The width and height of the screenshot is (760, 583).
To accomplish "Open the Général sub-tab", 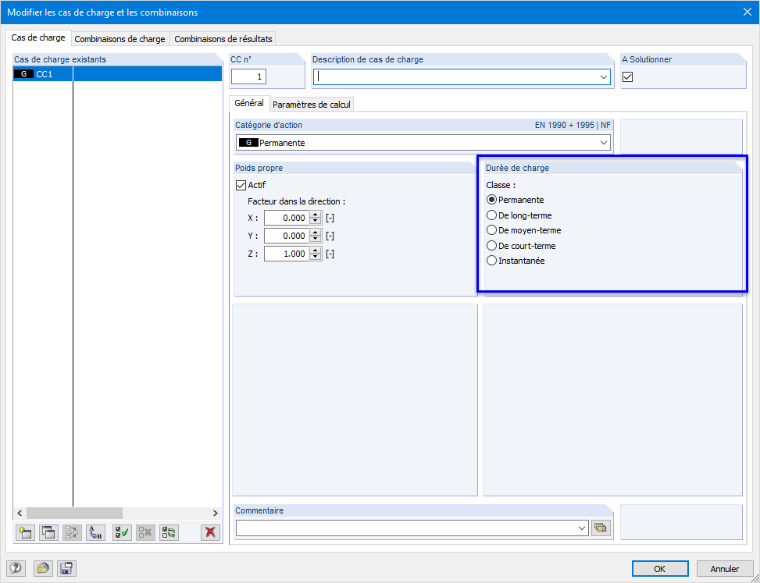I will 249,103.
